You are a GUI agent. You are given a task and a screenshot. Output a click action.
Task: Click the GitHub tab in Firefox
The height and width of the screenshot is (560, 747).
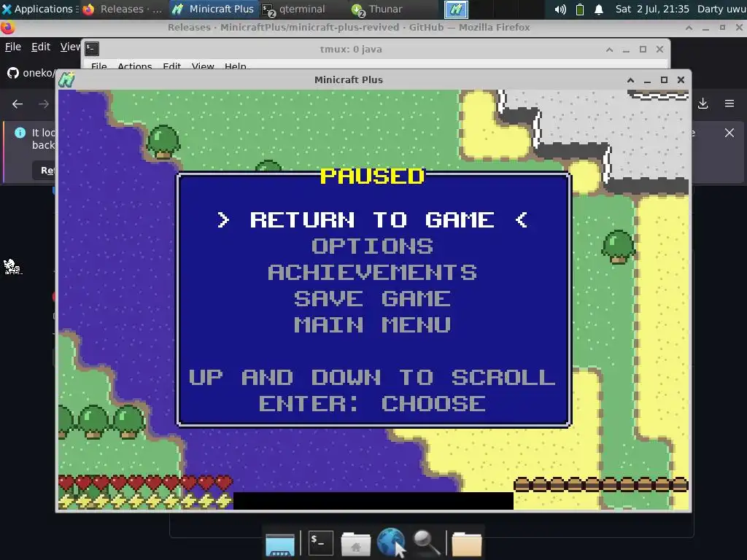[29, 73]
